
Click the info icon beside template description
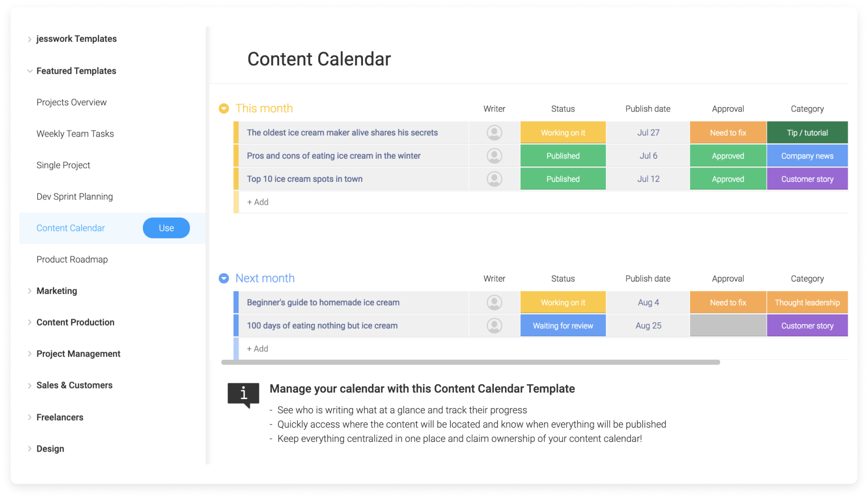click(243, 394)
